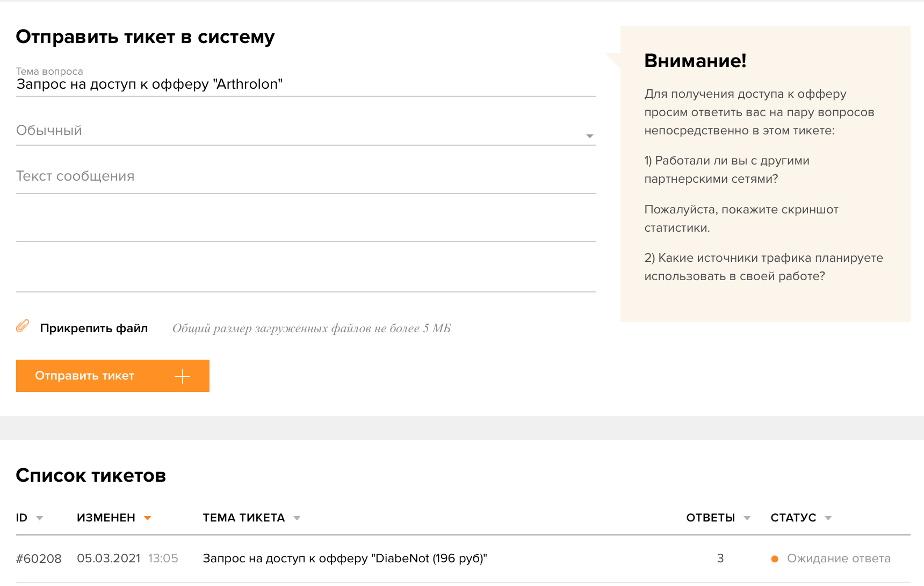Viewport: 924px width, 586px height.
Task: Click the answers count 3 cell
Action: click(x=720, y=559)
